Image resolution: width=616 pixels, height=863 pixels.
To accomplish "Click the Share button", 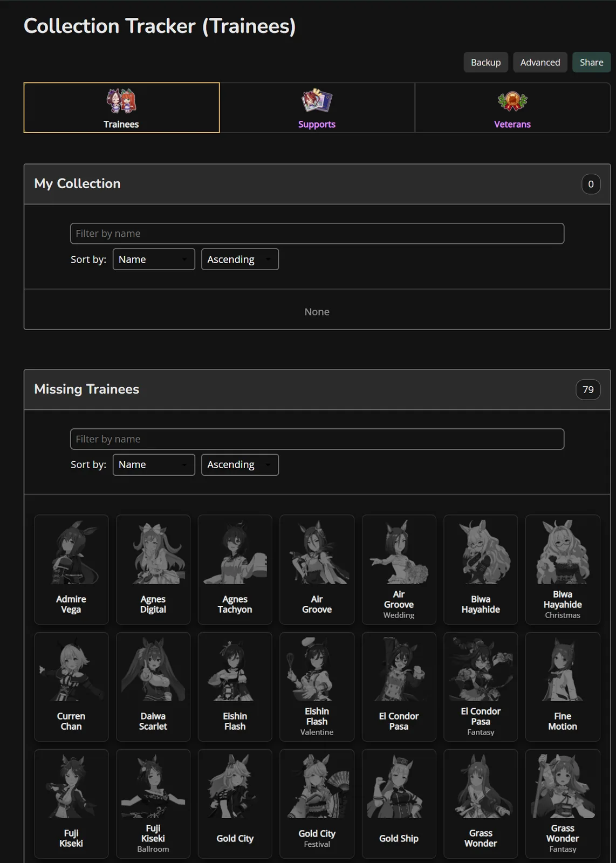I will click(591, 62).
